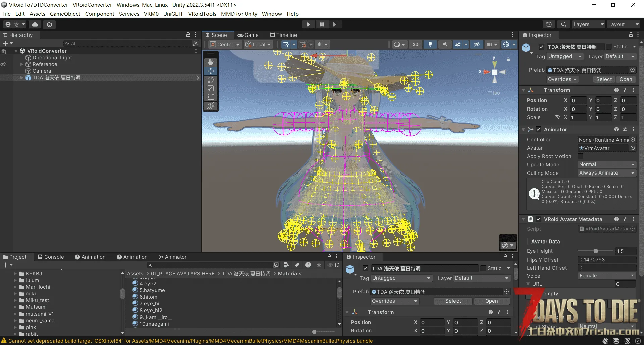Screen dimensions: 644x345
Task: Toggle scene audio mute icon
Action: [445, 44]
